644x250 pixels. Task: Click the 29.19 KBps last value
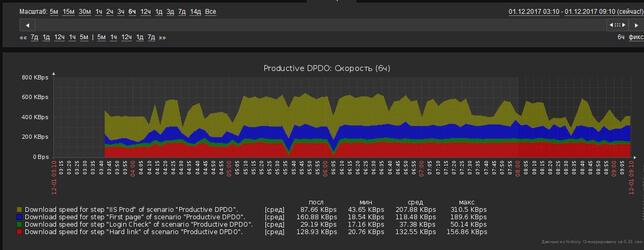click(318, 225)
